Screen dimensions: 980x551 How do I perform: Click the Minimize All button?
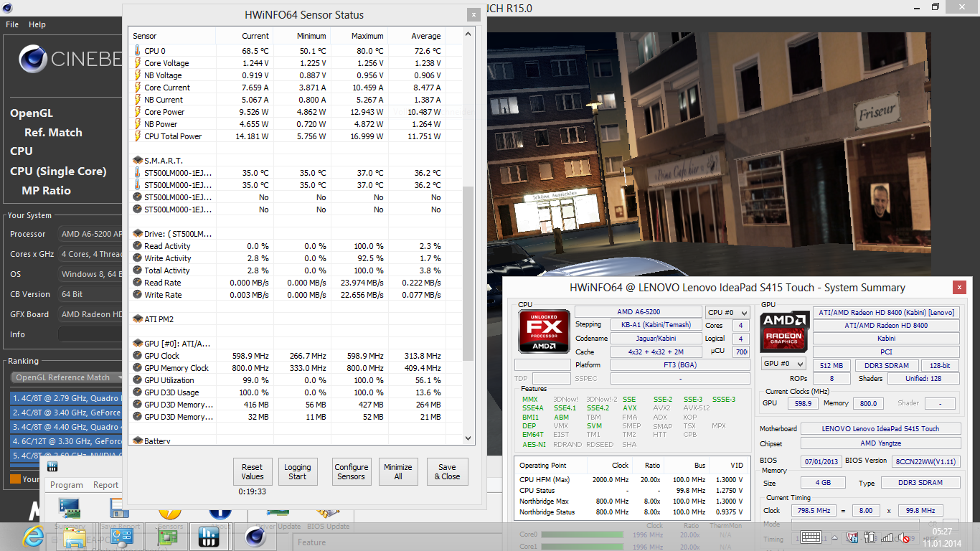click(397, 471)
